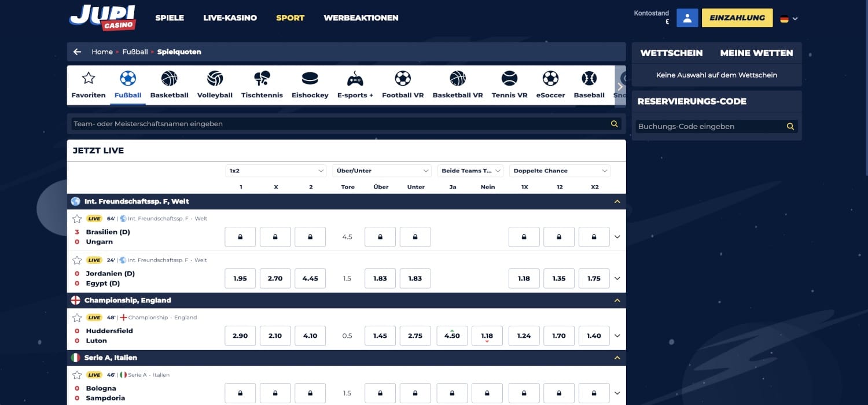Screen dimensions: 868x405
Task: Open the Doppelte Chance market dropdown
Action: click(560, 171)
